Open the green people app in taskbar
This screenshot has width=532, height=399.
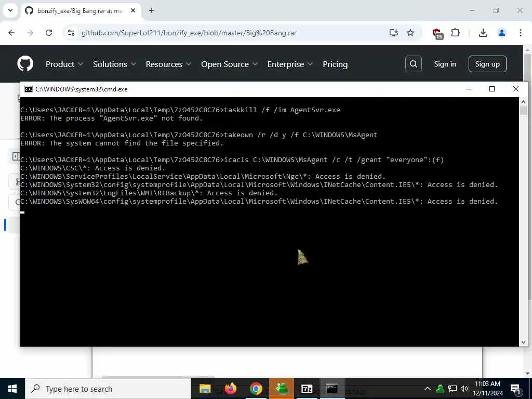(281, 389)
